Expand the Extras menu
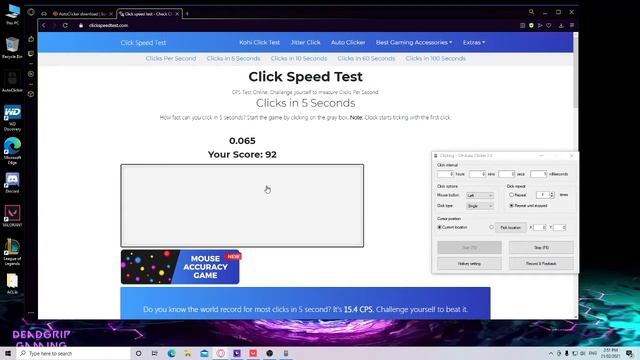Screen dimensions: 640x360 tap(473, 42)
